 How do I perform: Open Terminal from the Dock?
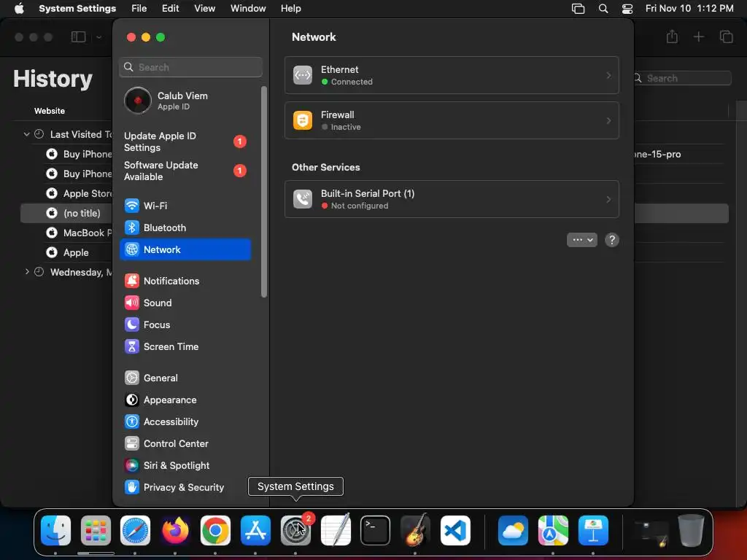376,531
